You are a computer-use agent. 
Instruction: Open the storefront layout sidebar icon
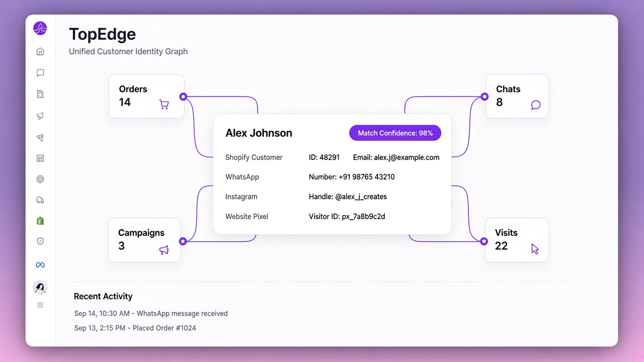click(x=40, y=158)
